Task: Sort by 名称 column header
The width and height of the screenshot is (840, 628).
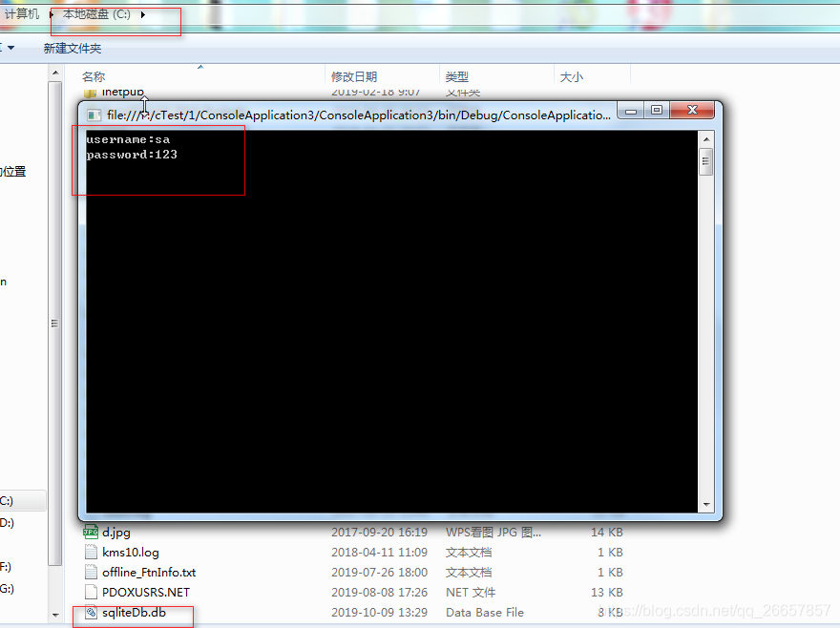Action: click(x=94, y=77)
